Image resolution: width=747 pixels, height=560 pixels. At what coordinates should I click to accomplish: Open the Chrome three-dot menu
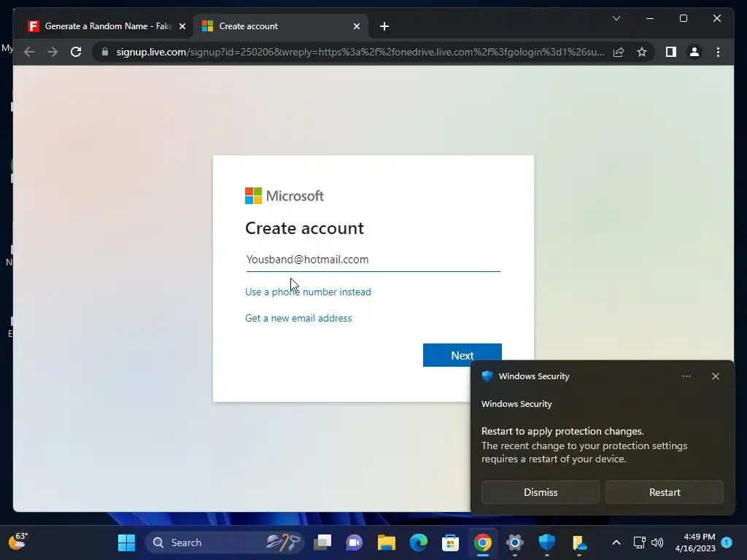pos(718,52)
